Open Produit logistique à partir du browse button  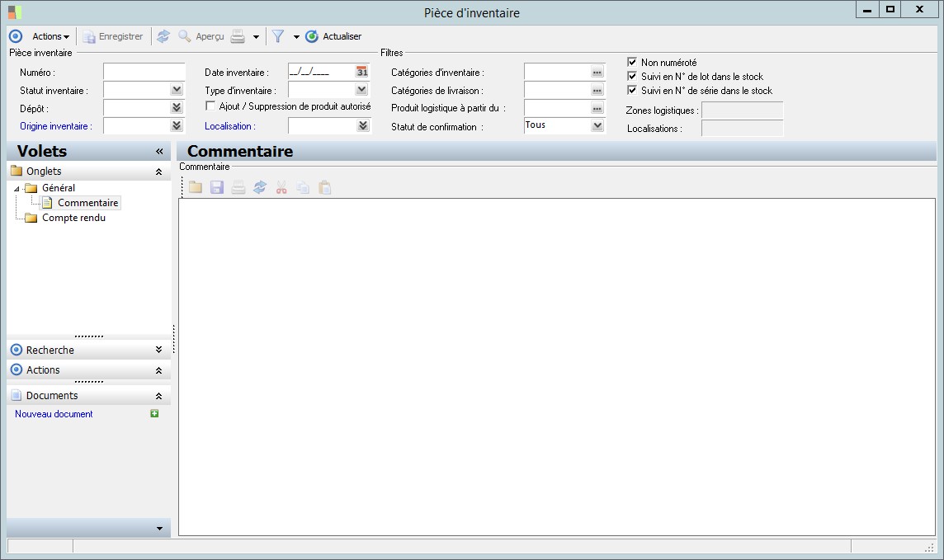point(597,108)
